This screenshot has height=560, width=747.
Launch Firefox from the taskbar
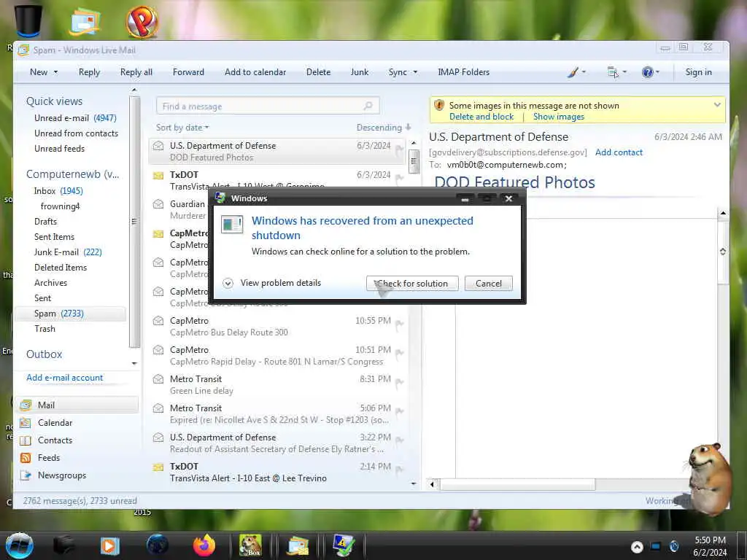[x=204, y=545]
